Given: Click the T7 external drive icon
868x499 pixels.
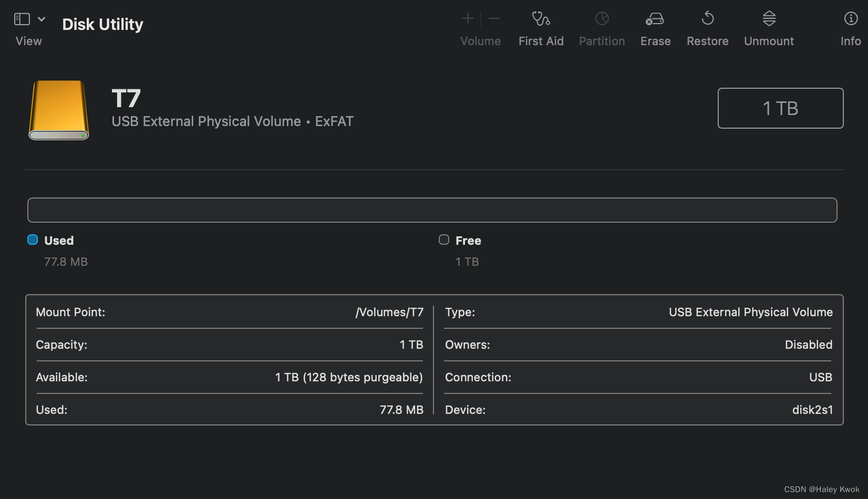Looking at the screenshot, I should 59,110.
